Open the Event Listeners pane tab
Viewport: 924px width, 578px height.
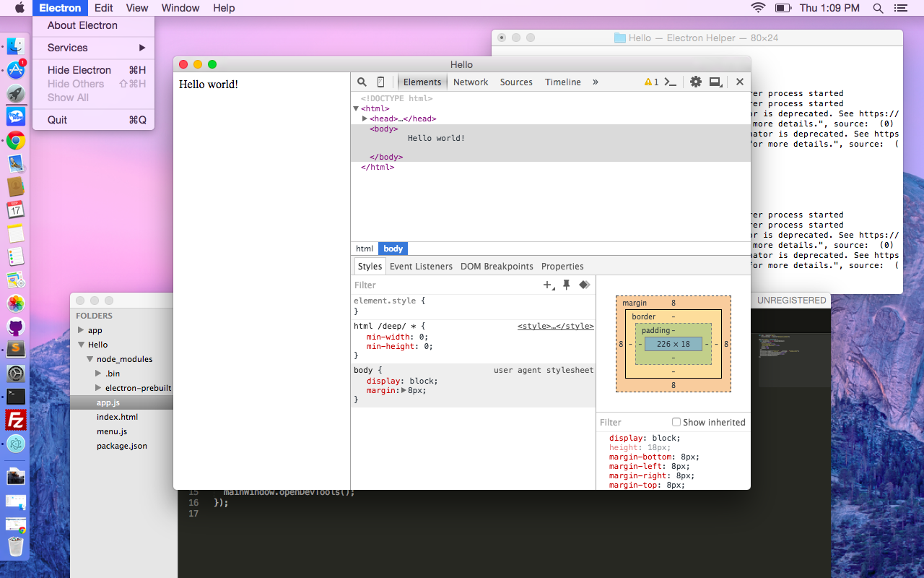(421, 267)
